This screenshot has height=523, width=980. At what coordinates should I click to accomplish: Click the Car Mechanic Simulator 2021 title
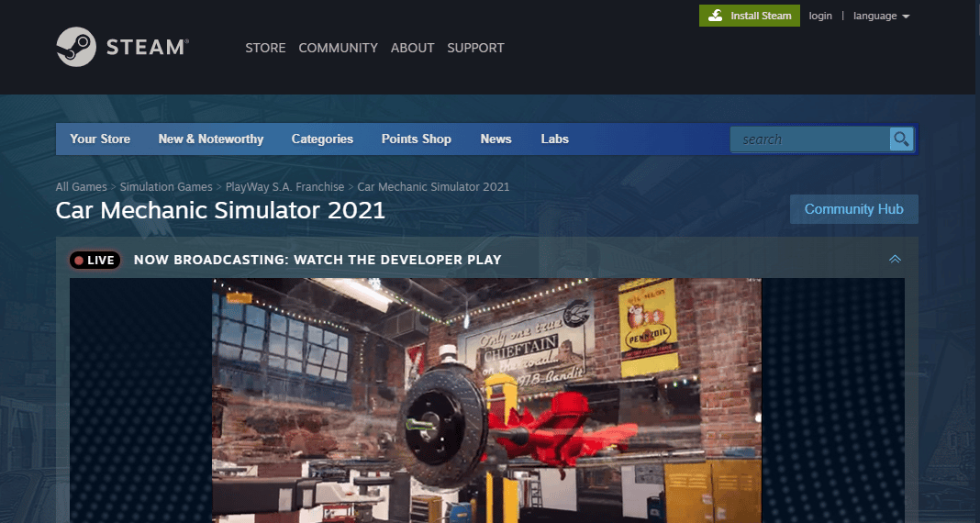220,210
